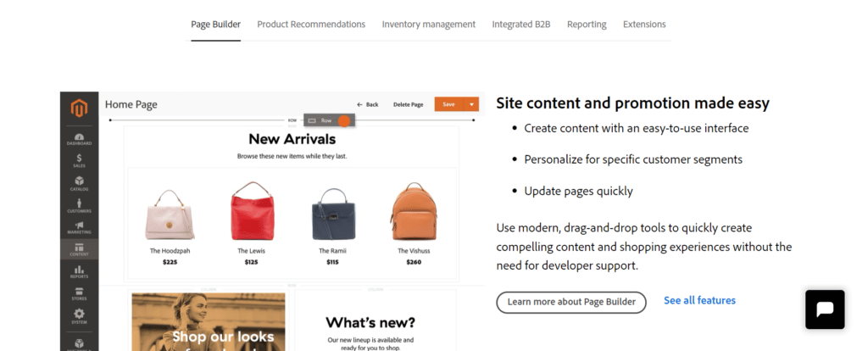Click the What's new? heading
868x351 pixels.
click(370, 322)
